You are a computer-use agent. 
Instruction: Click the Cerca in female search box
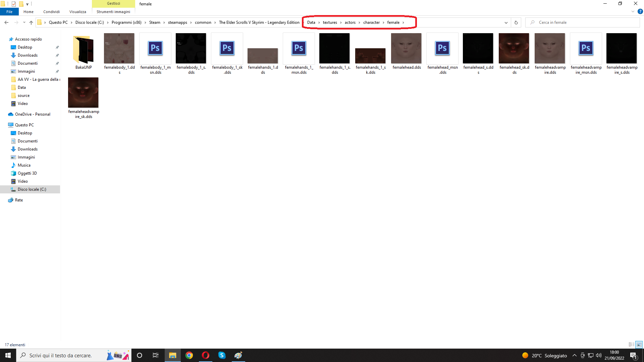tap(583, 22)
